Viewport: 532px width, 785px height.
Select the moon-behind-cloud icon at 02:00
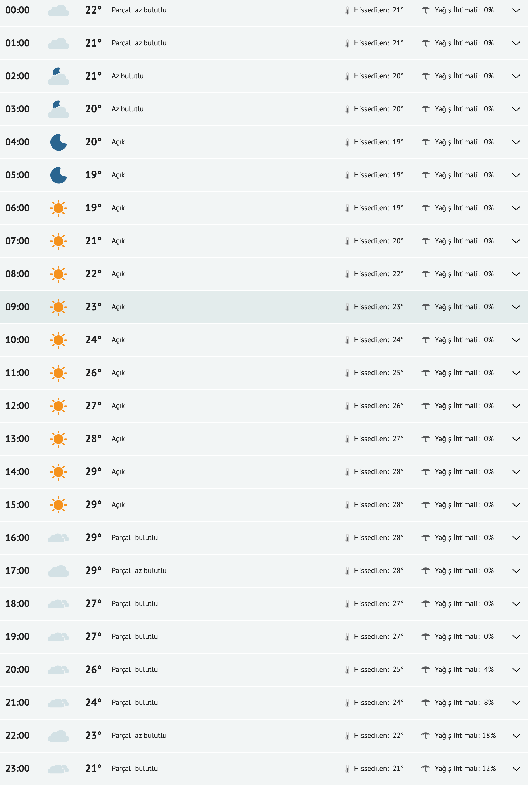[58, 76]
